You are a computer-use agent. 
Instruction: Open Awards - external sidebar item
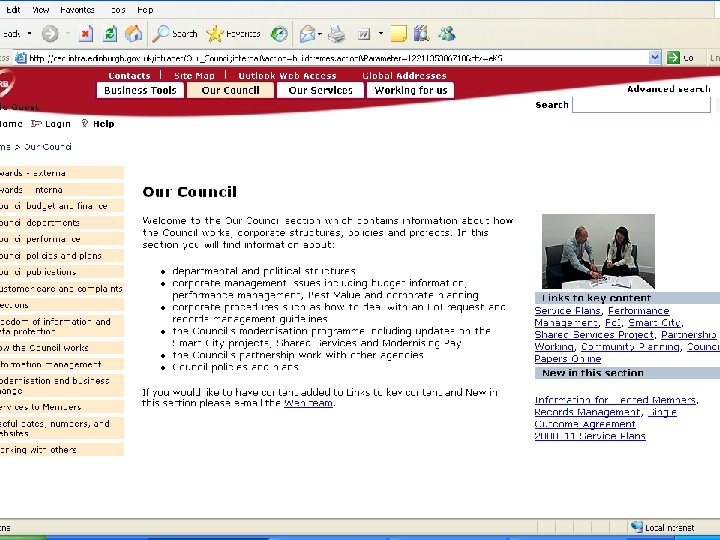62,173
